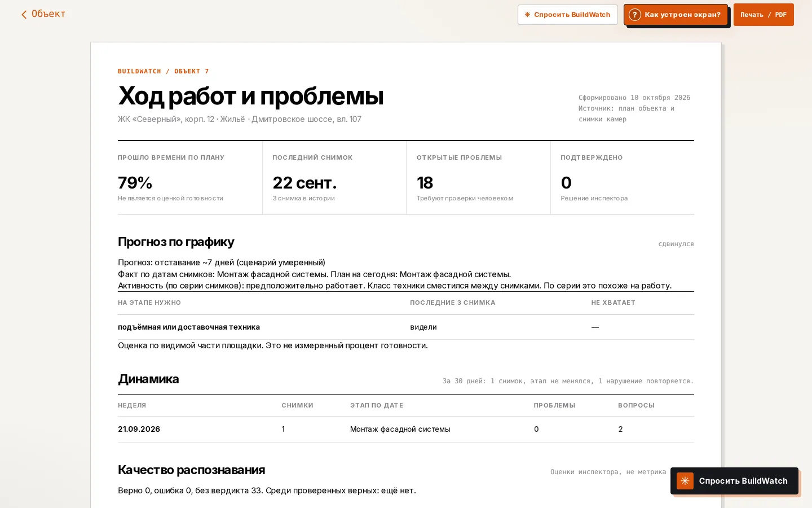Image resolution: width=812 pixels, height=508 pixels.
Task: Click the 21.09.2026 week cell
Action: [139, 429]
